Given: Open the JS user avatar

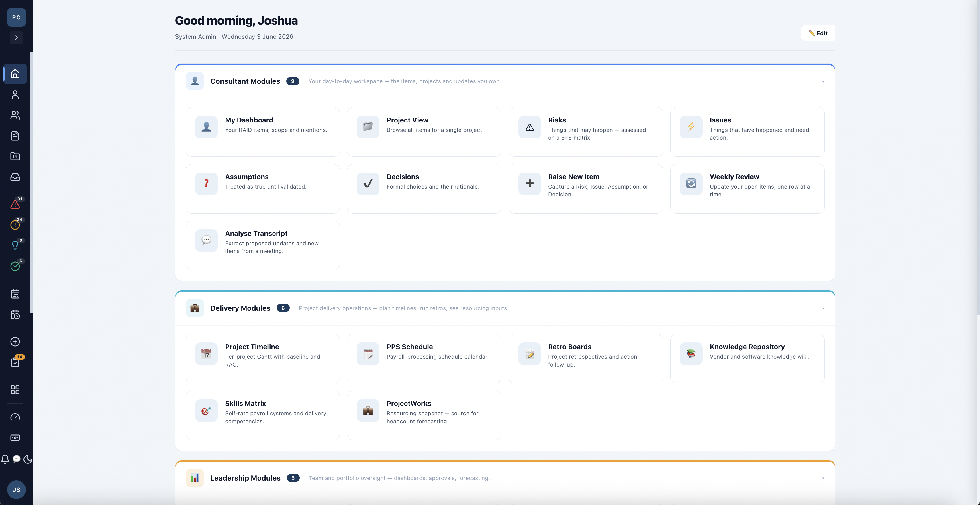Looking at the screenshot, I should 16,490.
